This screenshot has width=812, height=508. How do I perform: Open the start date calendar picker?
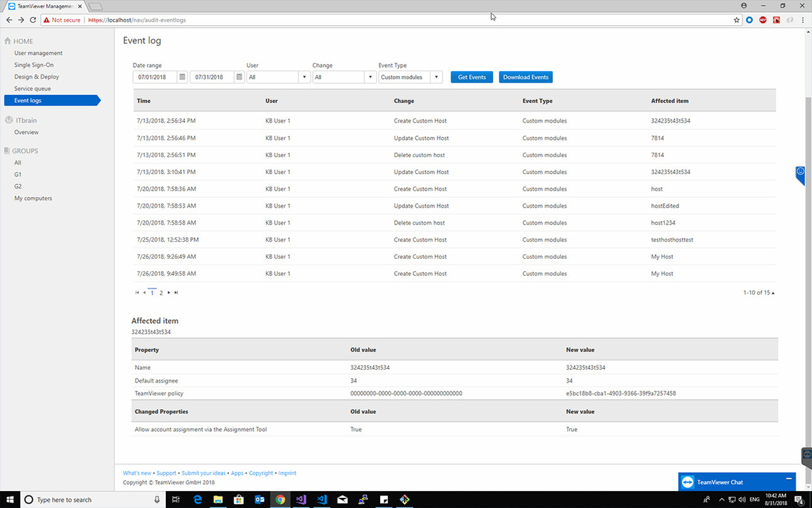(x=182, y=77)
